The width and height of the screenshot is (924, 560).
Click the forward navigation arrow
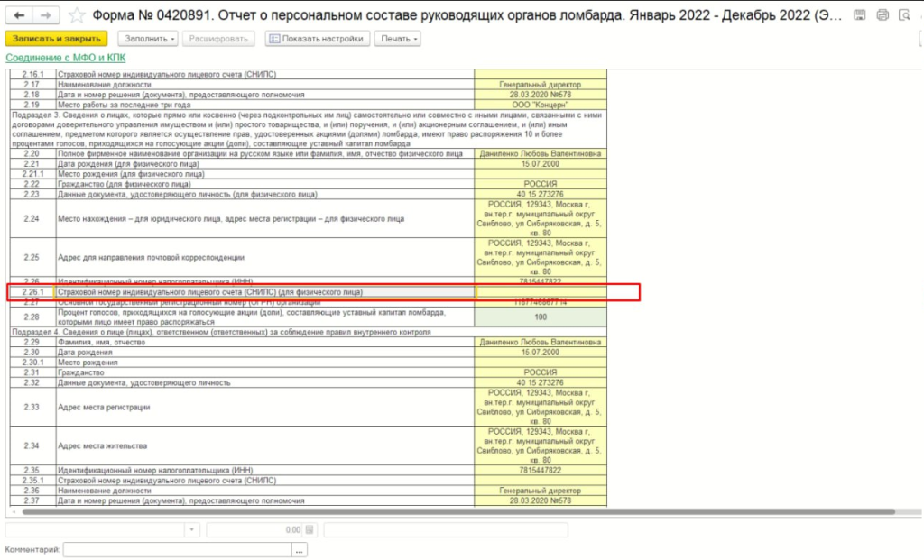[47, 15]
